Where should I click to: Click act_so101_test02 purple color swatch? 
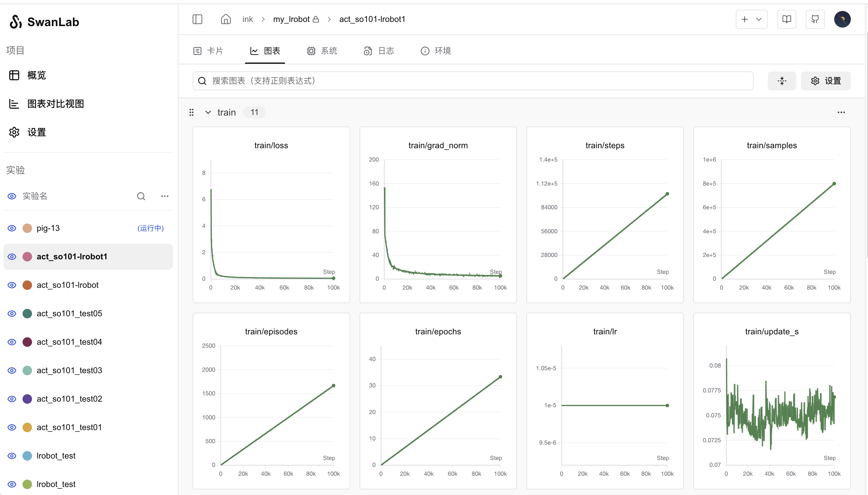27,399
